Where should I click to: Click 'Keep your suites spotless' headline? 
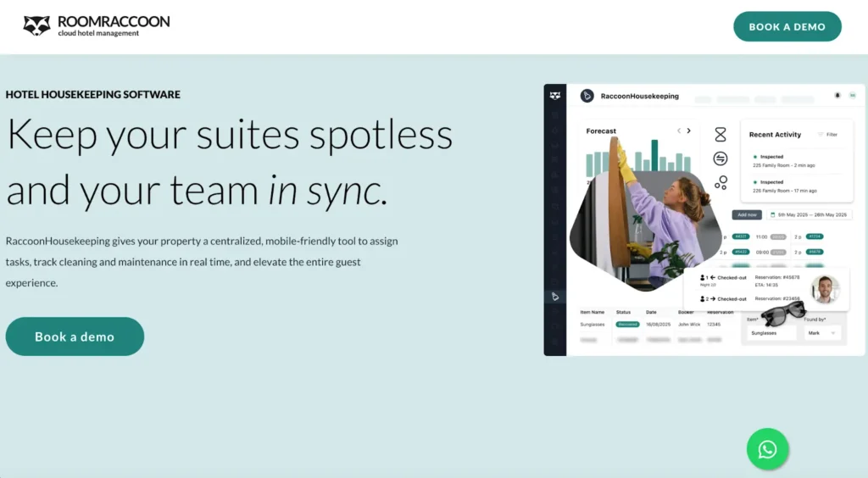(x=230, y=134)
